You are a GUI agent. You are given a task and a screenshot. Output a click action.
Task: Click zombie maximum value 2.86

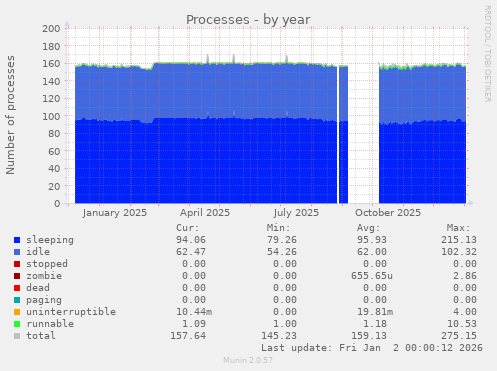[465, 276]
